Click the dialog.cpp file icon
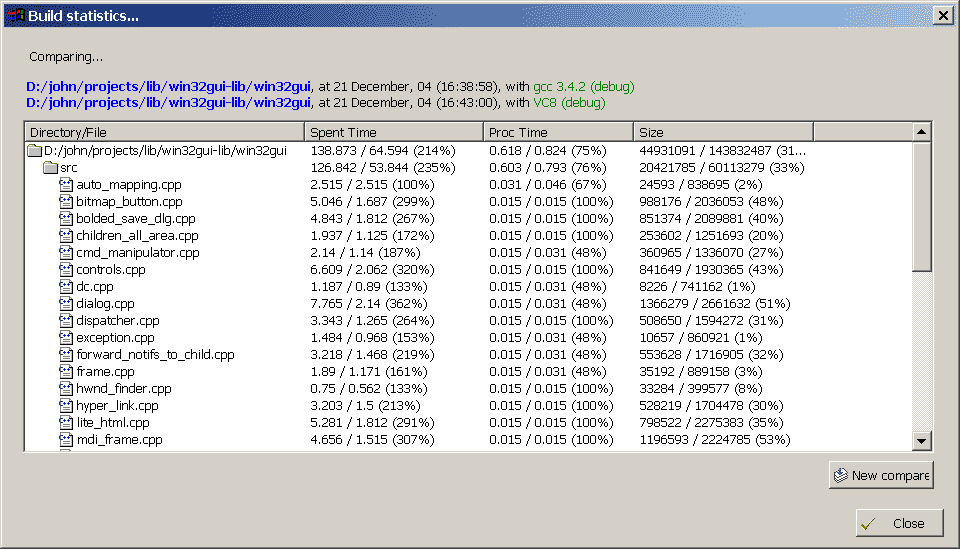960x549 pixels. click(66, 304)
